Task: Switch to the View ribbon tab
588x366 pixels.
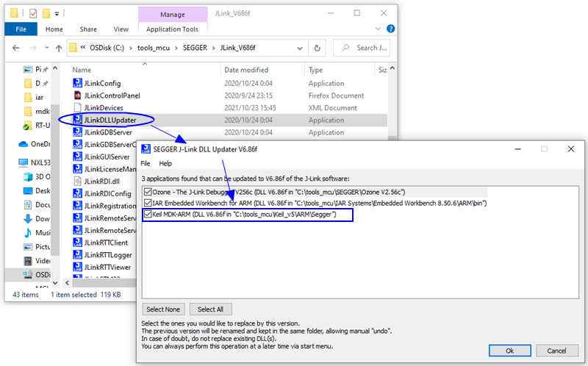Action: coord(121,29)
